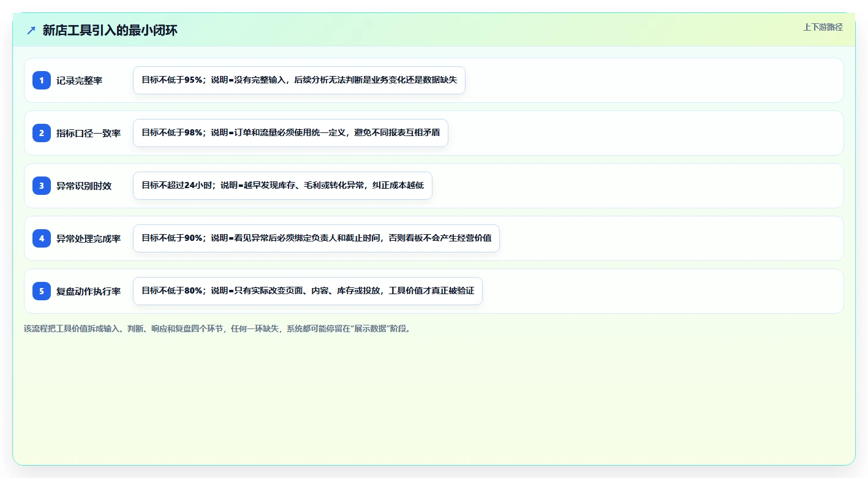Select the 目标不低于95% description box
868x478 pixels.
point(299,80)
